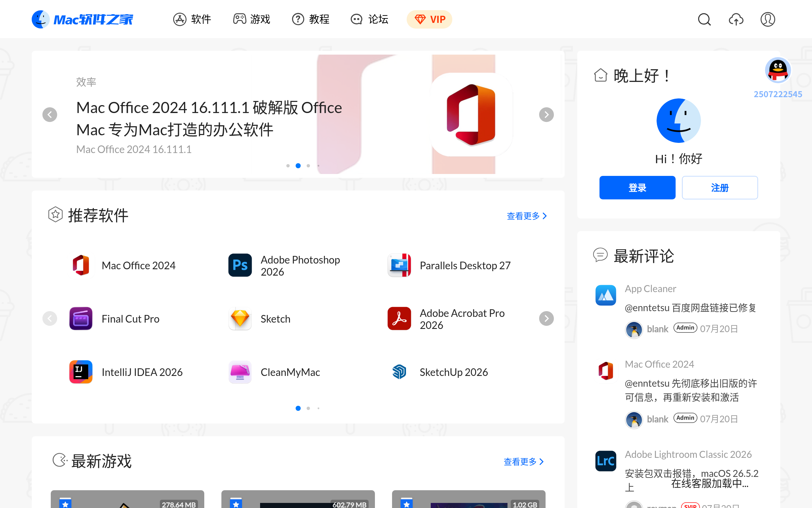
Task: Click the Lightroom Classic LrC icon
Action: (606, 461)
